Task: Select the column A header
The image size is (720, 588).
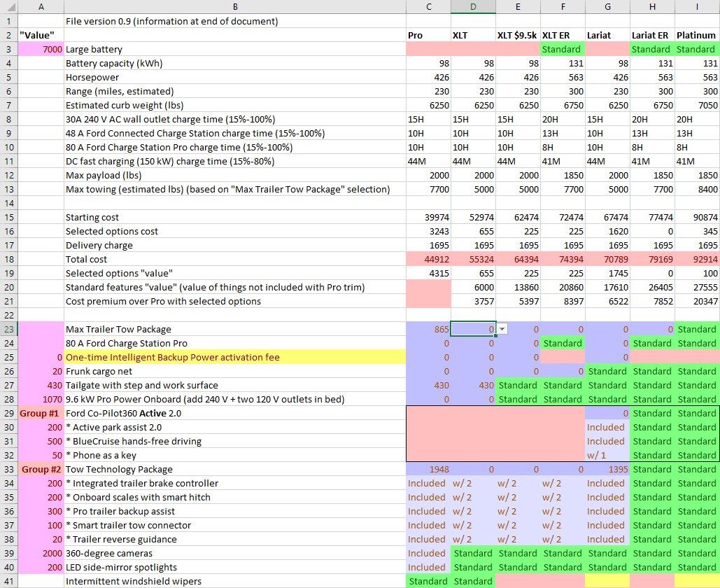Action: point(41,6)
